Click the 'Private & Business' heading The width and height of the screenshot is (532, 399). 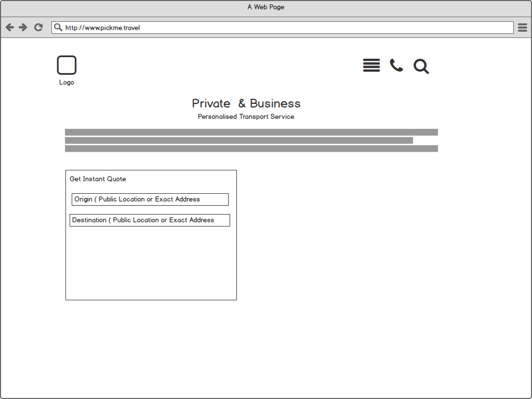coord(246,103)
